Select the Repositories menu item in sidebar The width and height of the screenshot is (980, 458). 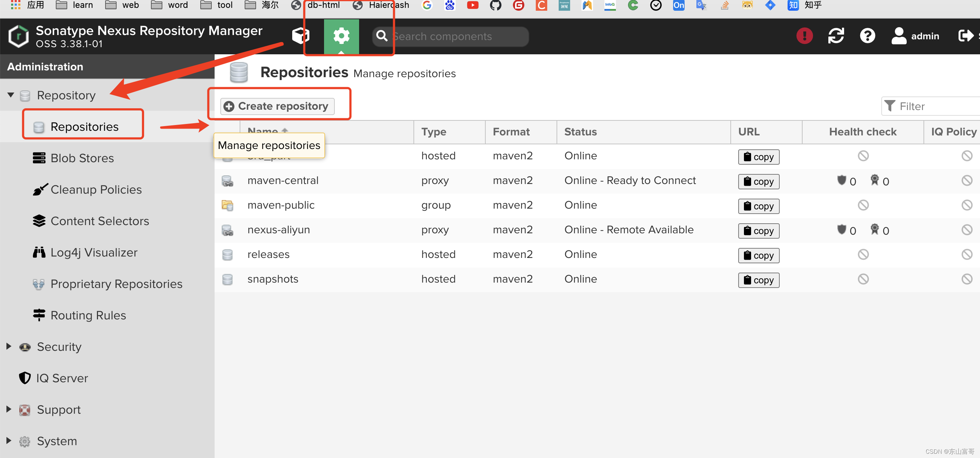(x=84, y=127)
